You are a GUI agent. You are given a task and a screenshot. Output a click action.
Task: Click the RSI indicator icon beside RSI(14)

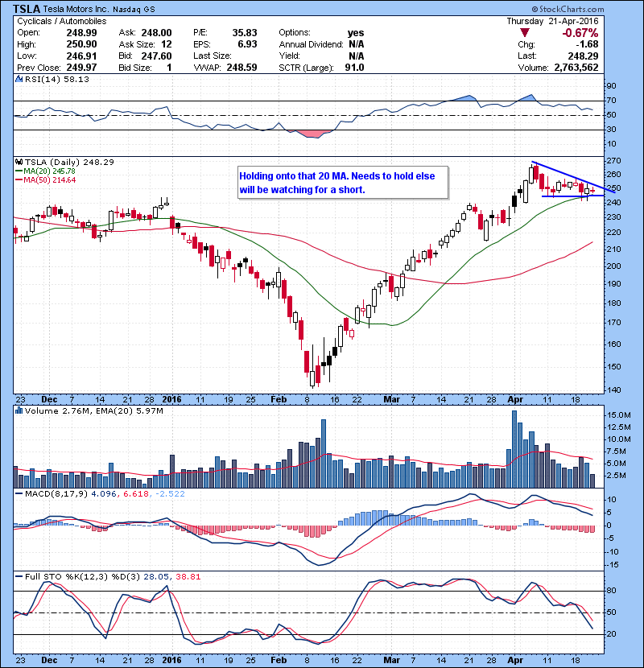(x=19, y=79)
